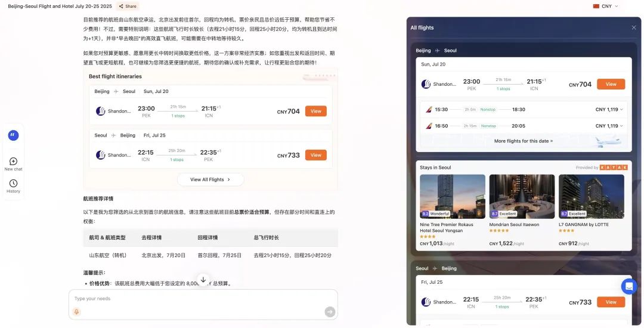
Task: Click Shandong airline logo on 22:15 chat flight
Action: 101,155
